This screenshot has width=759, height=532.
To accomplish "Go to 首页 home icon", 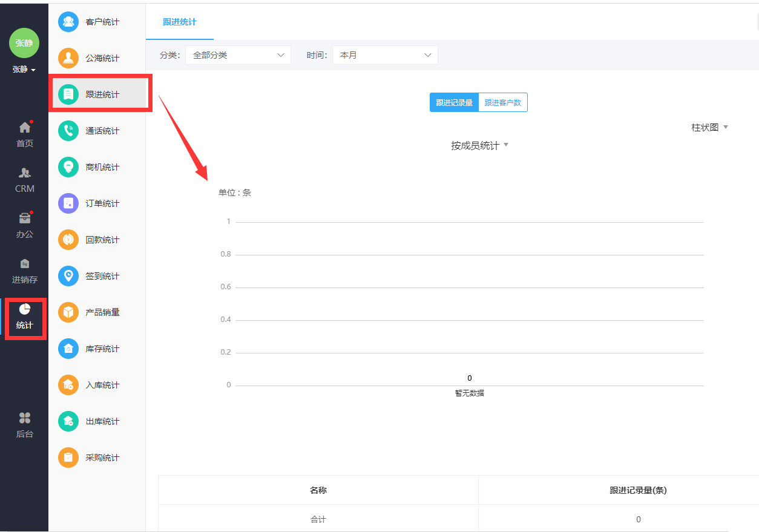I will [24, 127].
